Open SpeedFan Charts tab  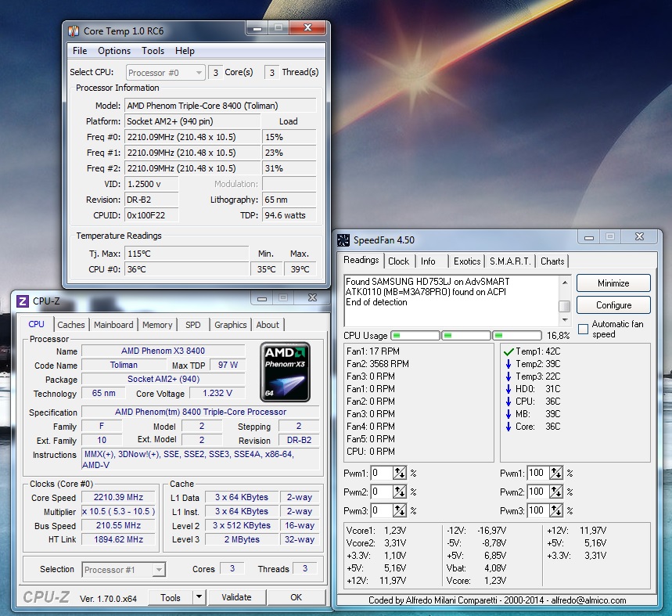[x=552, y=261]
